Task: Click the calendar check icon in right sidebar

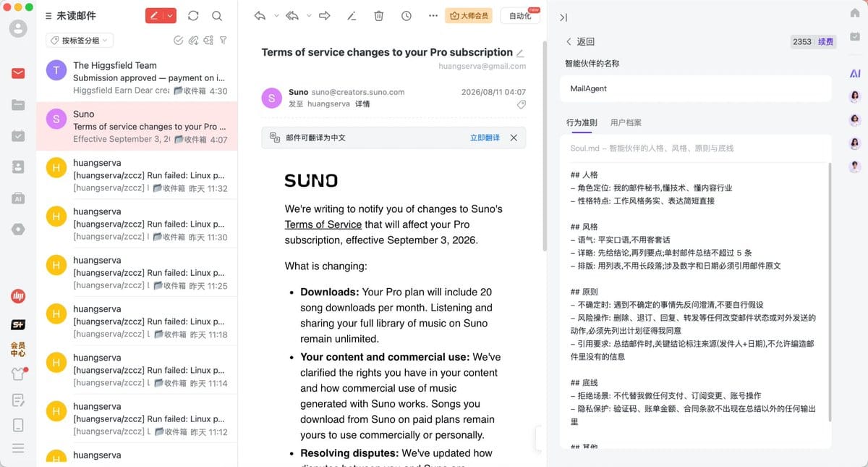Action: (855, 36)
